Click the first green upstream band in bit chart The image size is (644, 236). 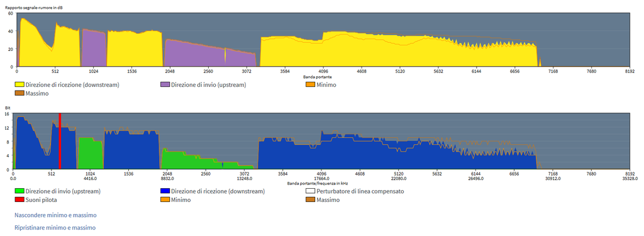(x=91, y=154)
